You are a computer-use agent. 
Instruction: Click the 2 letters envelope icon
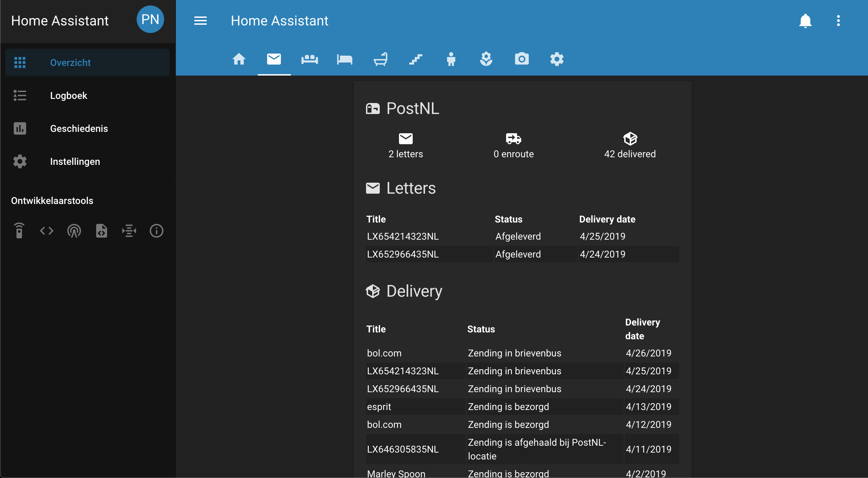[x=406, y=139]
